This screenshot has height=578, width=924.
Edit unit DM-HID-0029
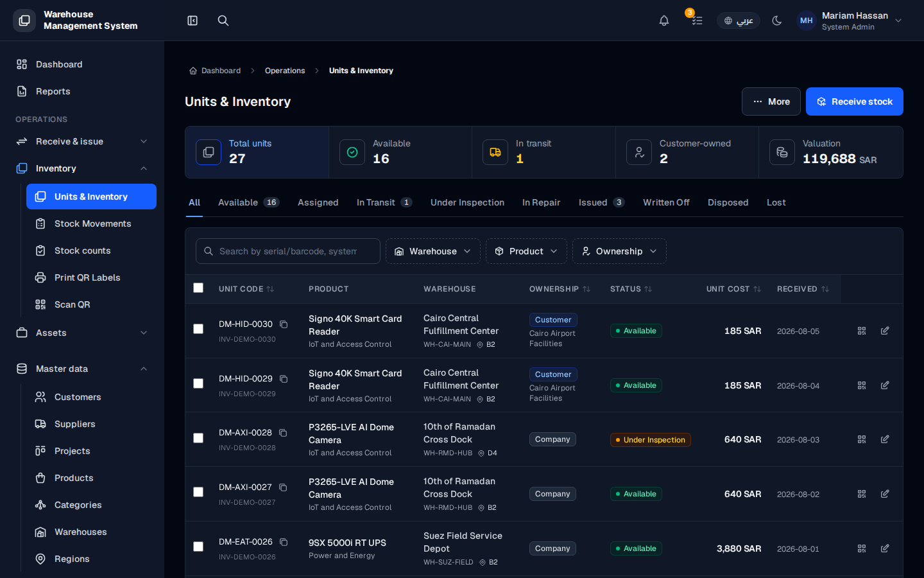pyautogui.click(x=885, y=385)
